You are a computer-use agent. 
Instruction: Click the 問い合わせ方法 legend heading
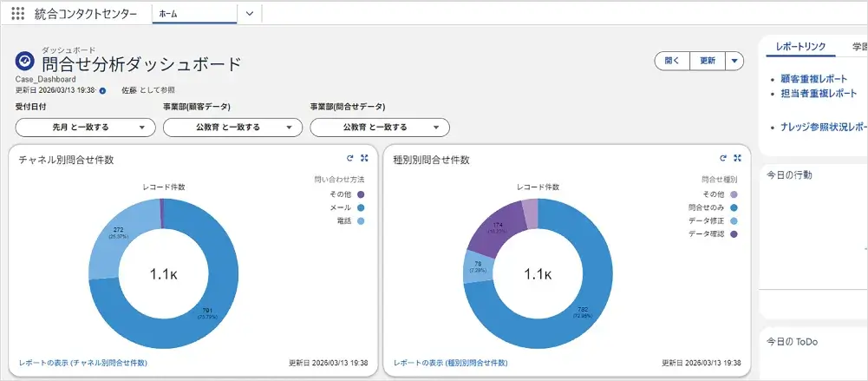[x=339, y=180]
